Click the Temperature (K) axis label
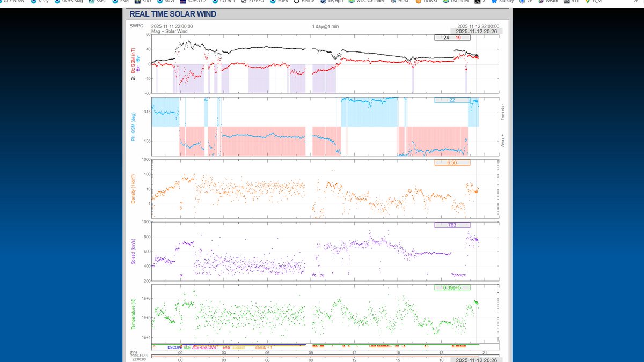 (133, 314)
